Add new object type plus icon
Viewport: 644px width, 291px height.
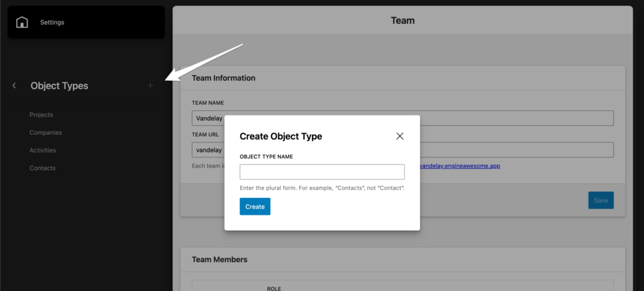pyautogui.click(x=150, y=86)
